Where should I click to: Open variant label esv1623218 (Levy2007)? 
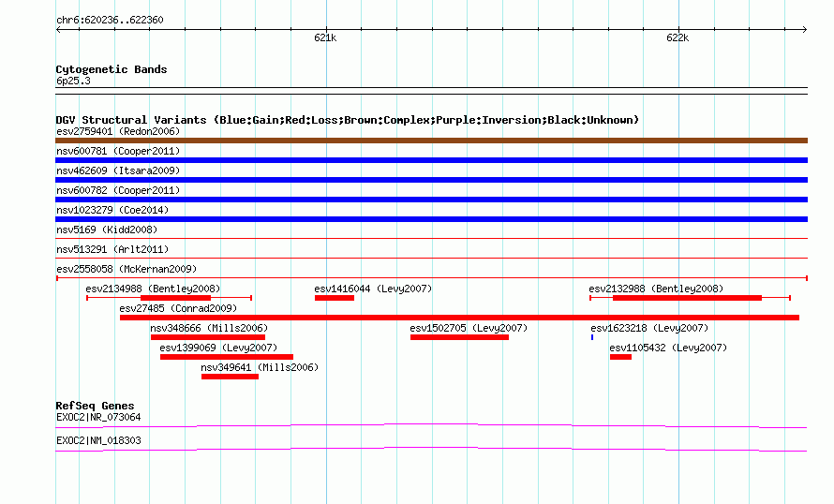649,328
